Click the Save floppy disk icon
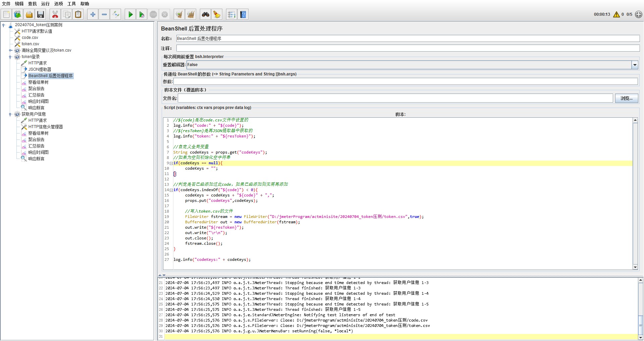 pos(41,14)
